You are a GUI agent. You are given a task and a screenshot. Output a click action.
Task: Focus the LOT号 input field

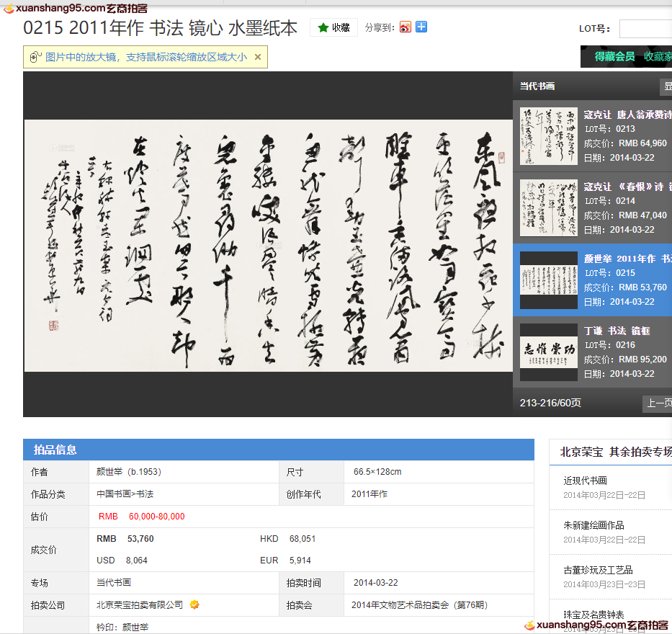click(x=645, y=29)
